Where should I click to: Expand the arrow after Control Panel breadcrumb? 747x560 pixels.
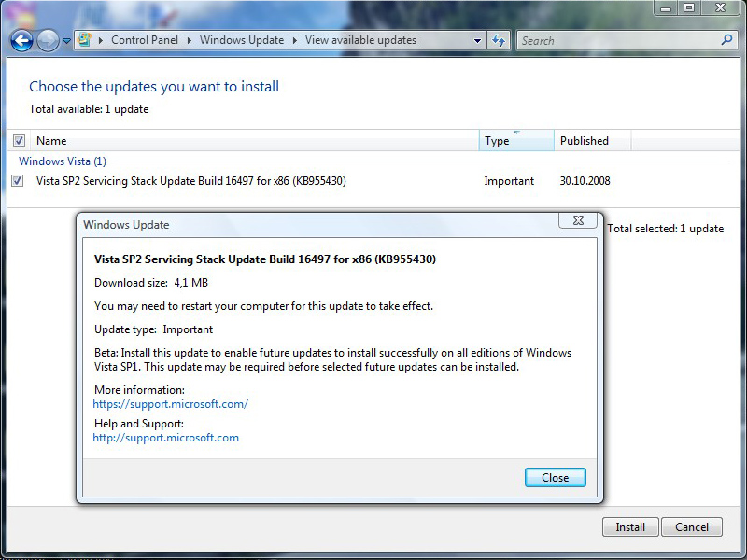tap(190, 40)
